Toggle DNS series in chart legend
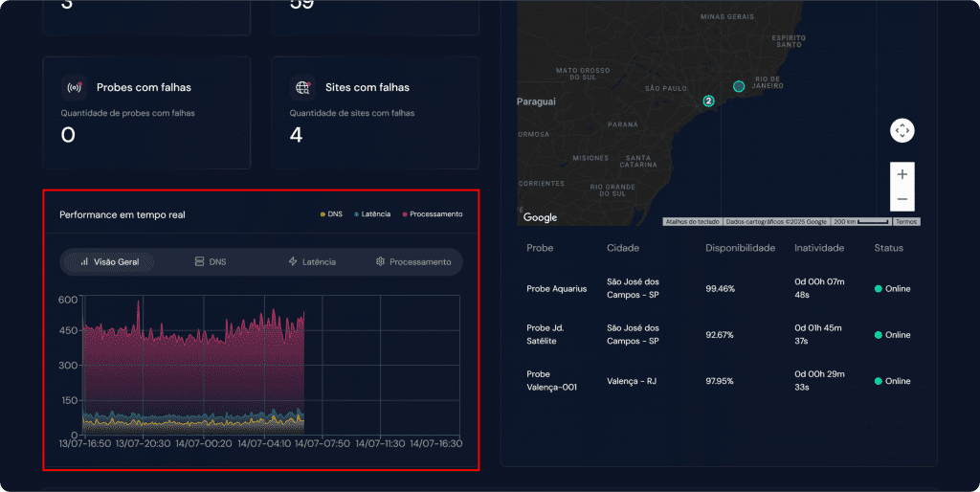The width and height of the screenshot is (980, 492). pyautogui.click(x=331, y=214)
